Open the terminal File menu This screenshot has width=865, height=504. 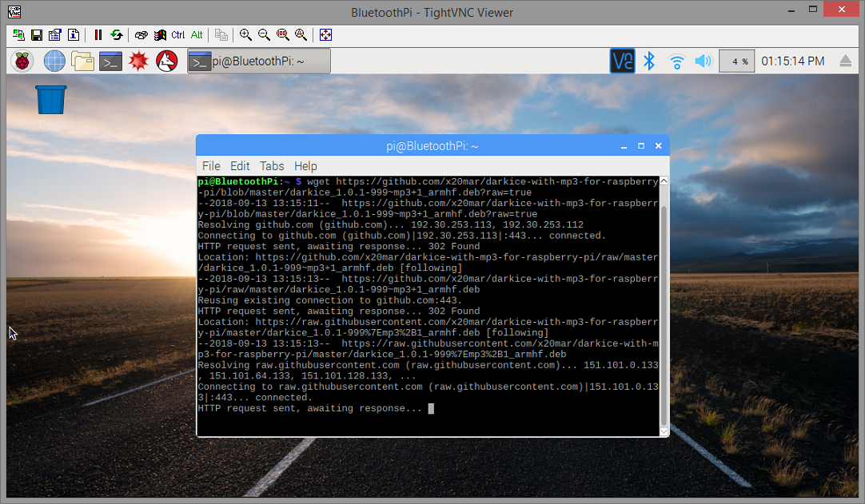coord(211,166)
